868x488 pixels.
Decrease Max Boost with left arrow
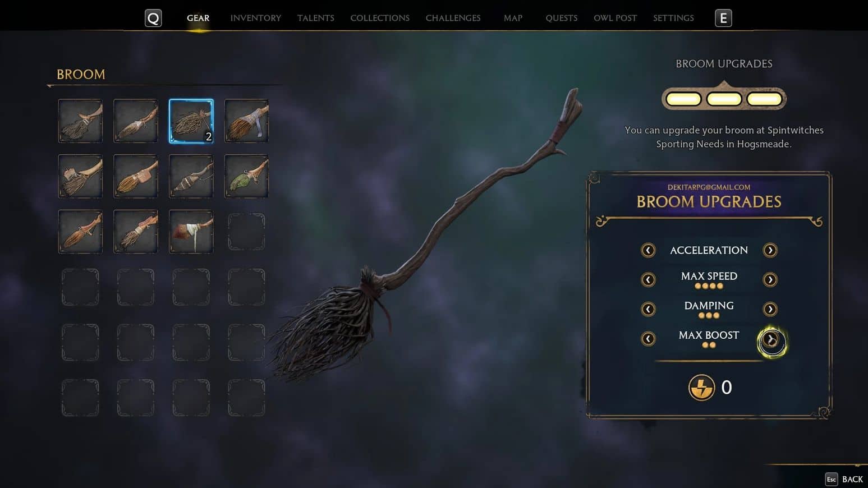(x=648, y=338)
